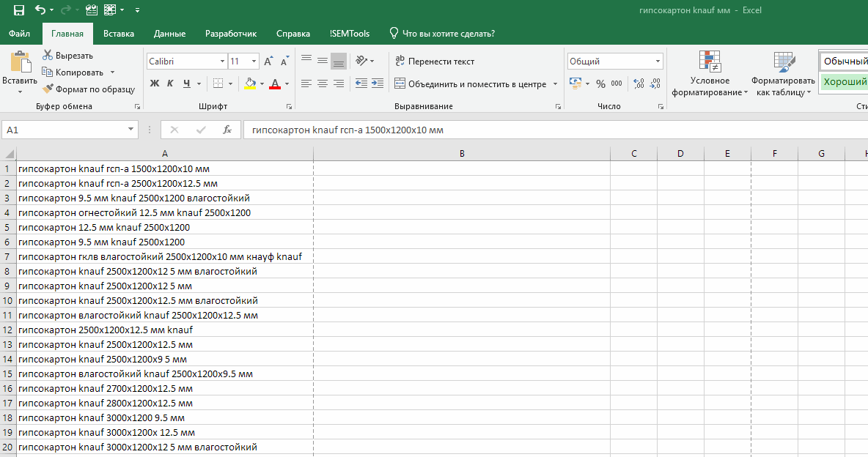The width and height of the screenshot is (868, 457).
Task: Apply the yellow fill color bucket
Action: point(250,83)
